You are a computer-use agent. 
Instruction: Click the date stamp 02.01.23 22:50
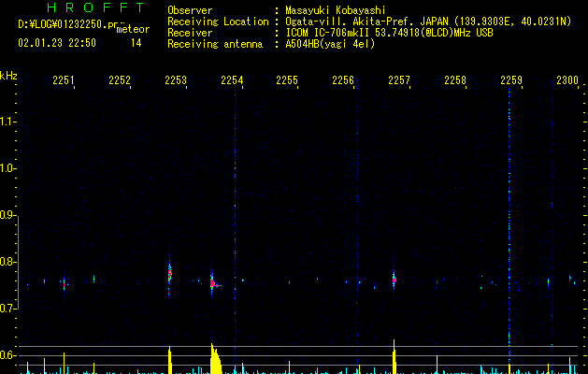point(57,43)
